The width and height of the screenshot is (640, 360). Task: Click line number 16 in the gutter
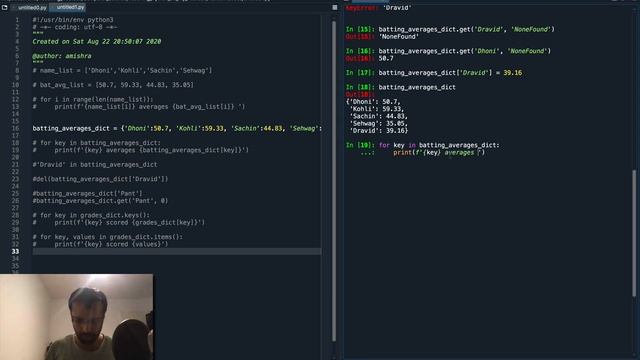point(16,128)
